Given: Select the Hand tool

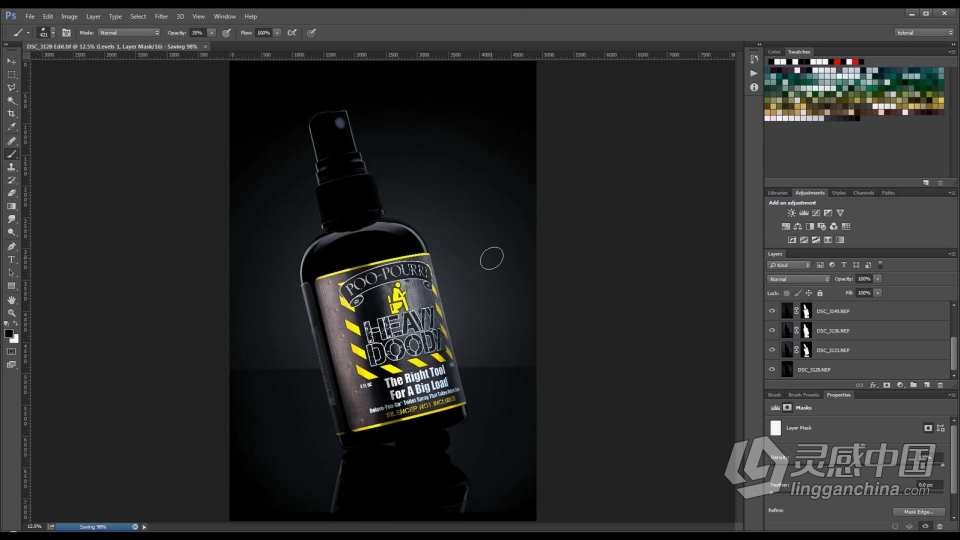Looking at the screenshot, I should (12, 299).
